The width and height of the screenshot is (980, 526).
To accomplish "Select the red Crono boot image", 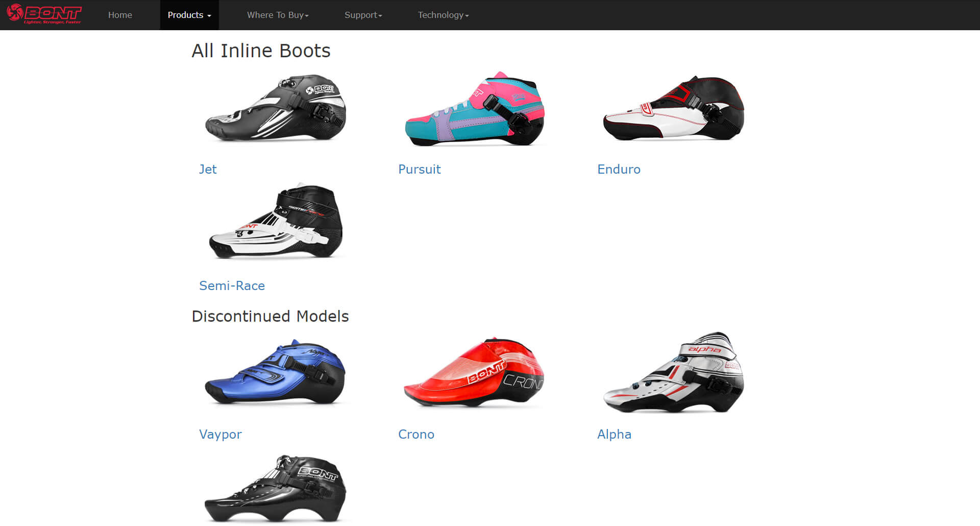I will (x=475, y=373).
